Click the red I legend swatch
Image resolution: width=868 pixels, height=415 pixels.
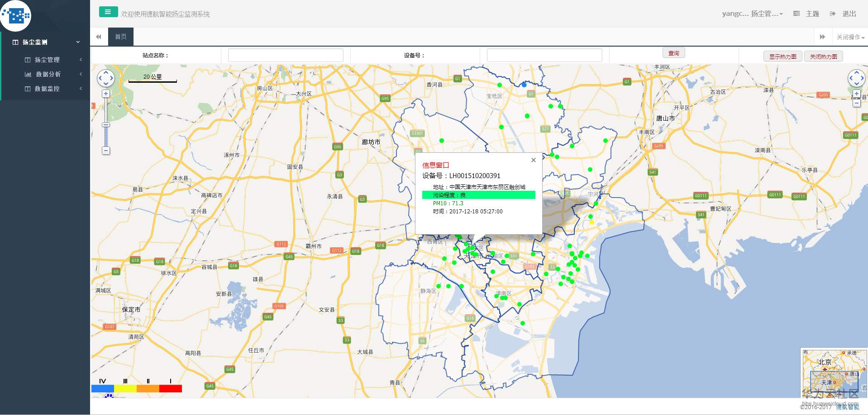(171, 389)
